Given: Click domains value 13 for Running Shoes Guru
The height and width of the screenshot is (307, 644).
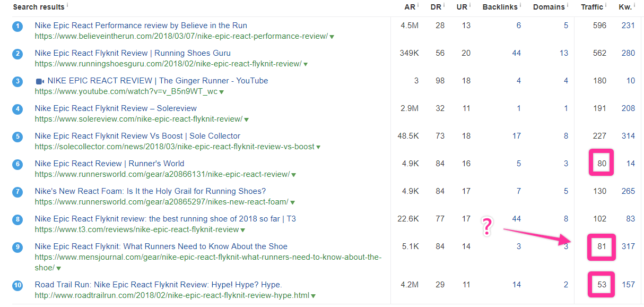Looking at the screenshot, I should click(563, 53).
